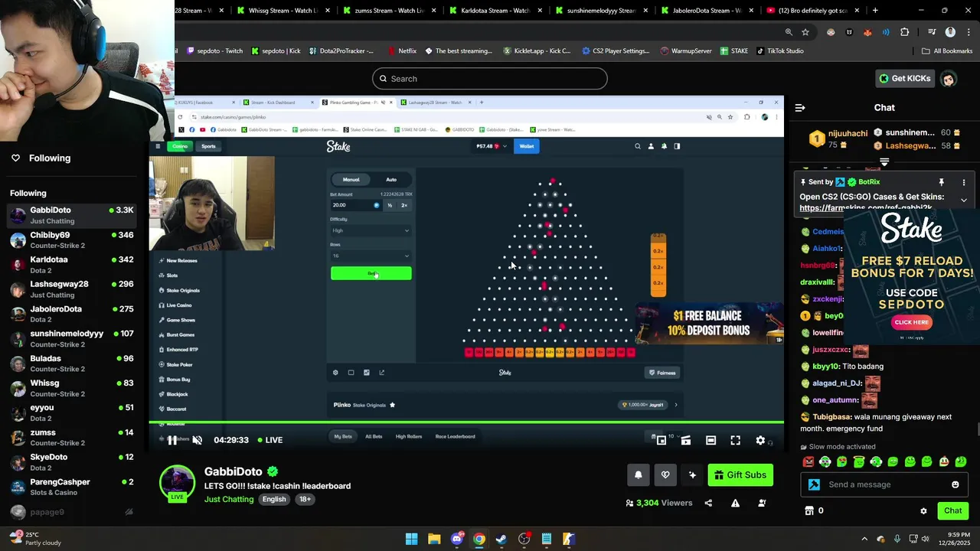980x551 pixels.
Task: Unpin the BotRix pinned message
Action: click(x=942, y=182)
